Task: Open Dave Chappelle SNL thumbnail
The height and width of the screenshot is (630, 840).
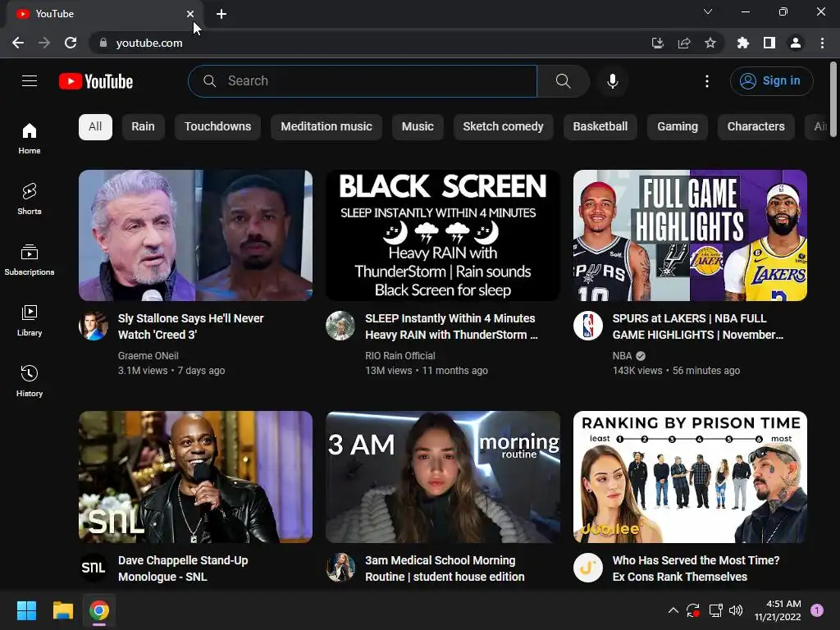Action: 195,477
